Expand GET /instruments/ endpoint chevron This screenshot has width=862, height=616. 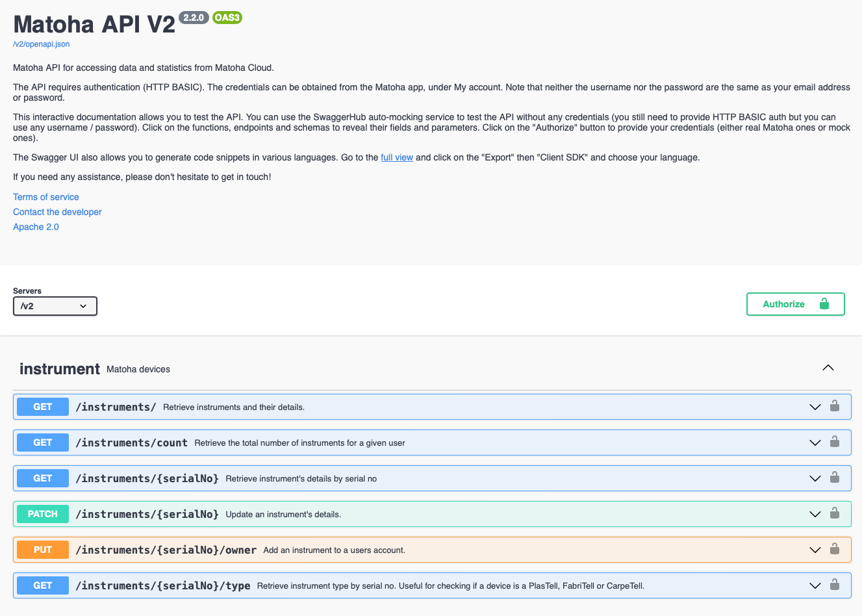point(815,407)
